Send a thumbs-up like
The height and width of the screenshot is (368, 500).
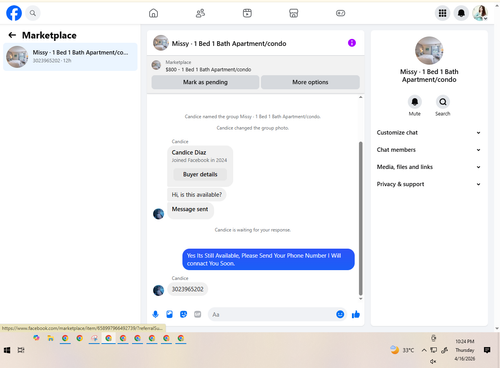pyautogui.click(x=356, y=314)
